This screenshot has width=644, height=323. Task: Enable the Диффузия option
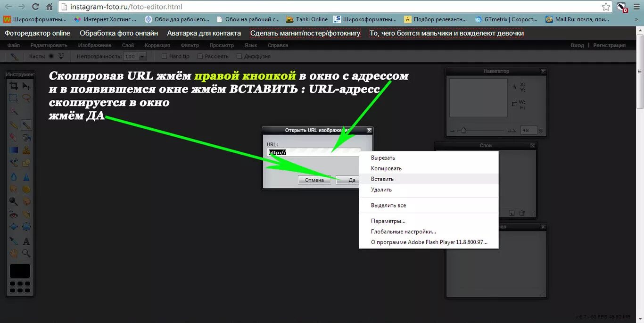click(239, 56)
